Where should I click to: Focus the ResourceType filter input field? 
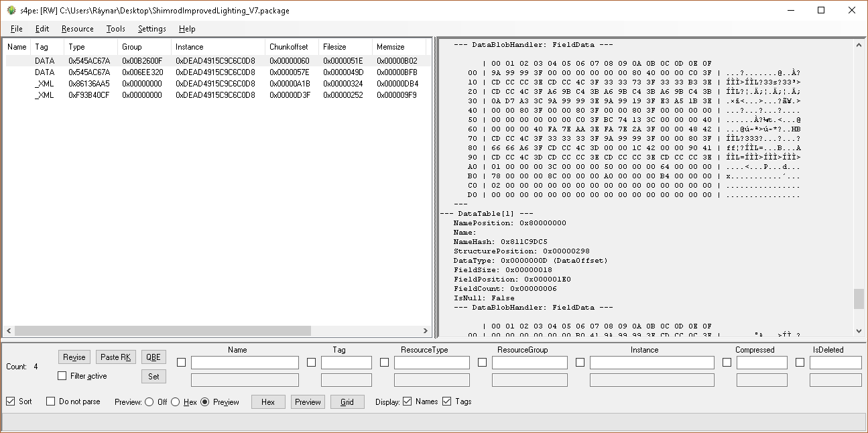tap(432, 363)
